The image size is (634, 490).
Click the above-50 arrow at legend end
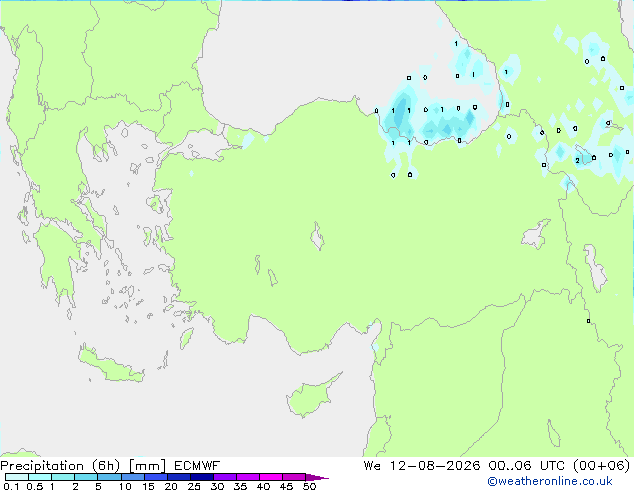[x=317, y=477]
